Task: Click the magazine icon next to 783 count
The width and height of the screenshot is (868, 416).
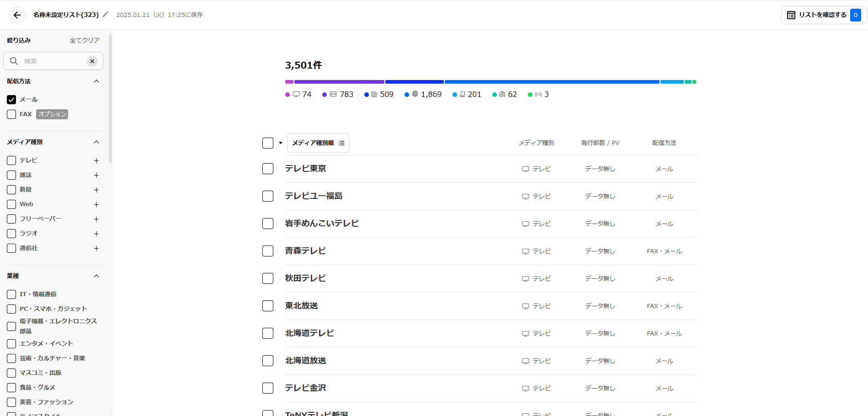Action: [333, 94]
